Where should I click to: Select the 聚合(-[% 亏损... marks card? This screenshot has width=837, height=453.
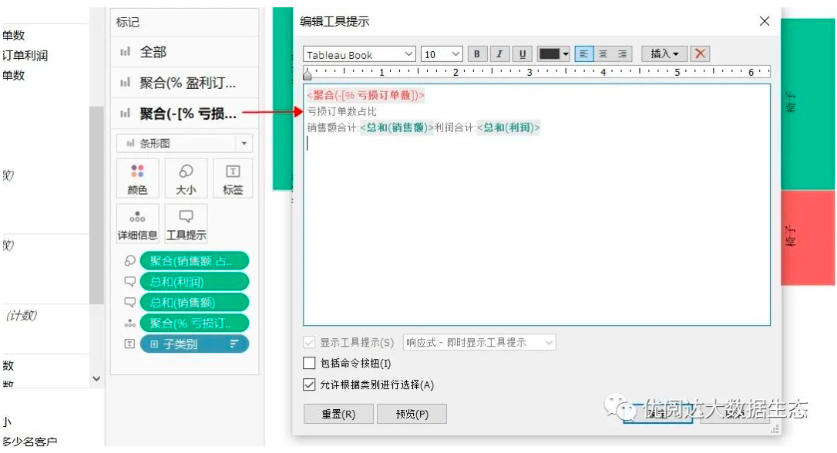click(185, 113)
